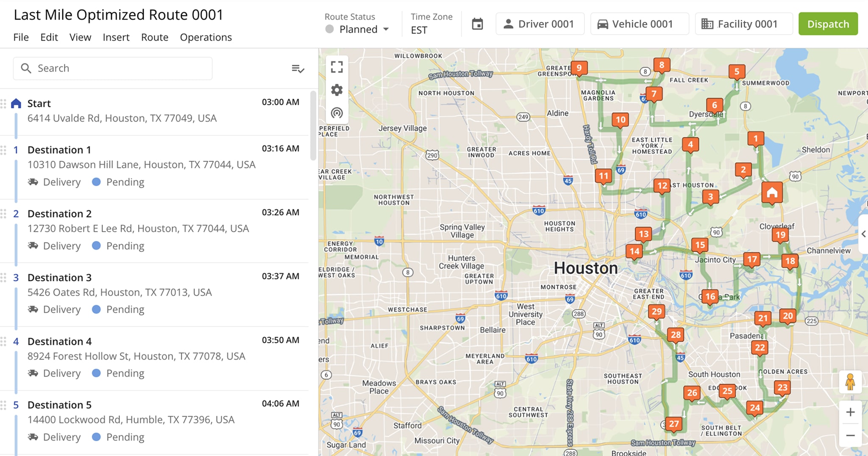
Task: Click inside the Search field
Action: tap(112, 68)
